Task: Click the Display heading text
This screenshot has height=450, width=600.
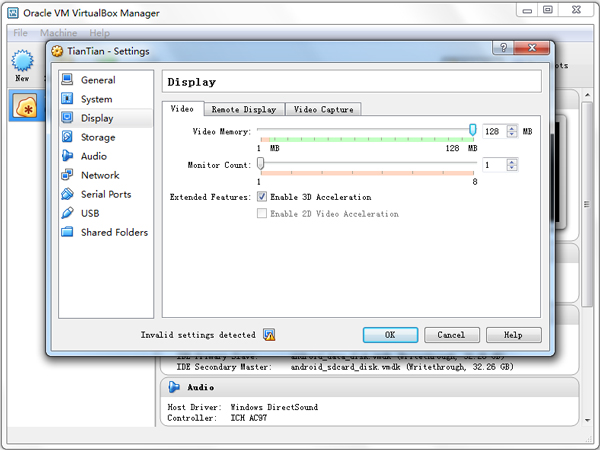Action: 192,82
